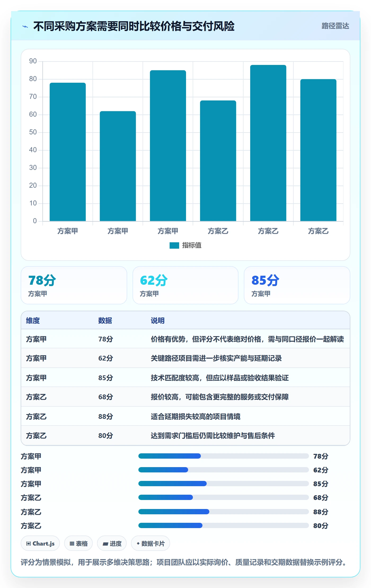Screen dimensions: 371x588
Task: Click the chart bar reaching 68
Action: (x=218, y=161)
